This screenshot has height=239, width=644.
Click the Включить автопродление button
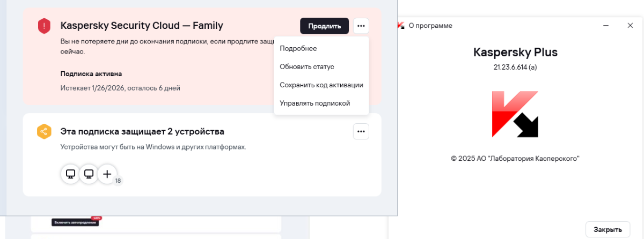75,222
